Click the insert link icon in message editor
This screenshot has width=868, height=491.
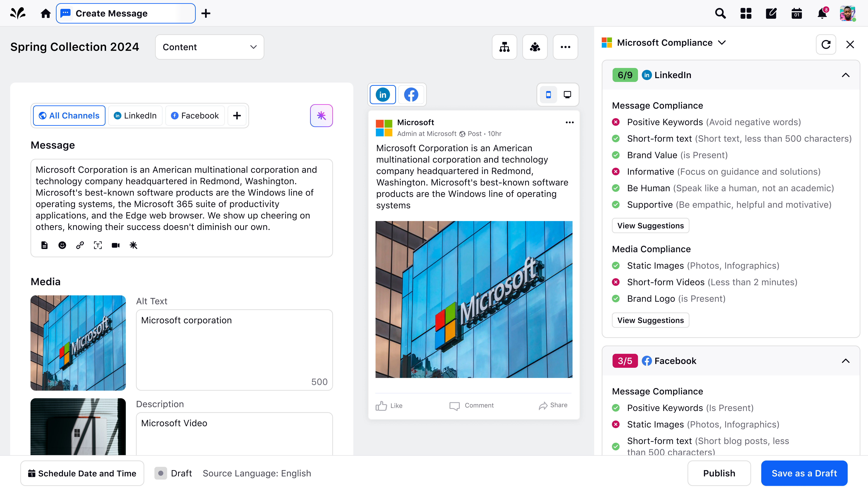pyautogui.click(x=80, y=245)
